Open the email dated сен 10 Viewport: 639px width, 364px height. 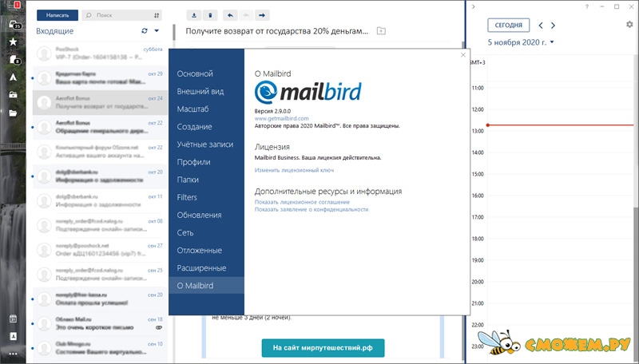coord(100,348)
